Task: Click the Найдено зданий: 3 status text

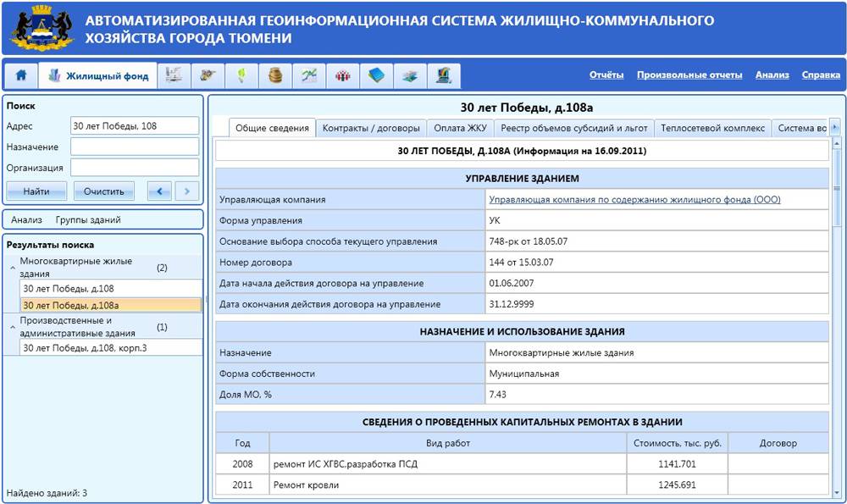Action: [47, 493]
